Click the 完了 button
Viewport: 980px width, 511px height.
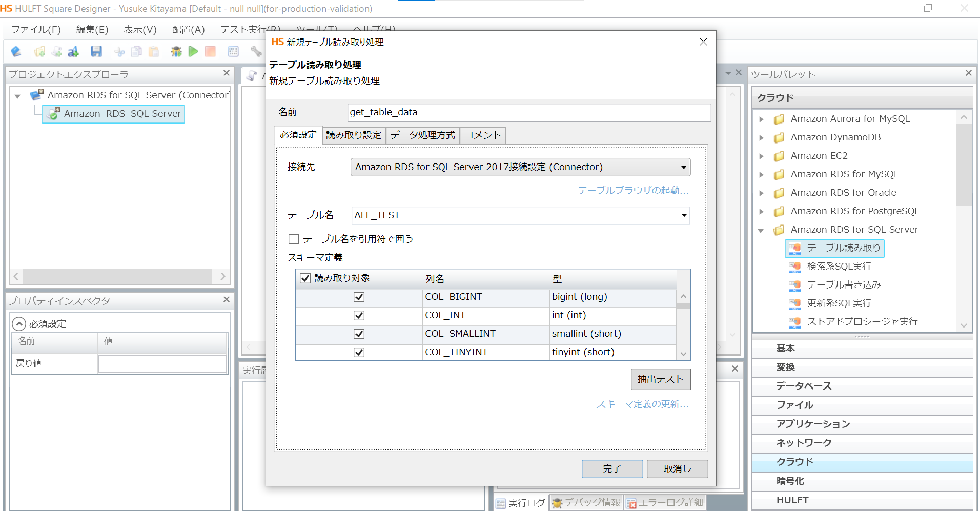point(612,468)
